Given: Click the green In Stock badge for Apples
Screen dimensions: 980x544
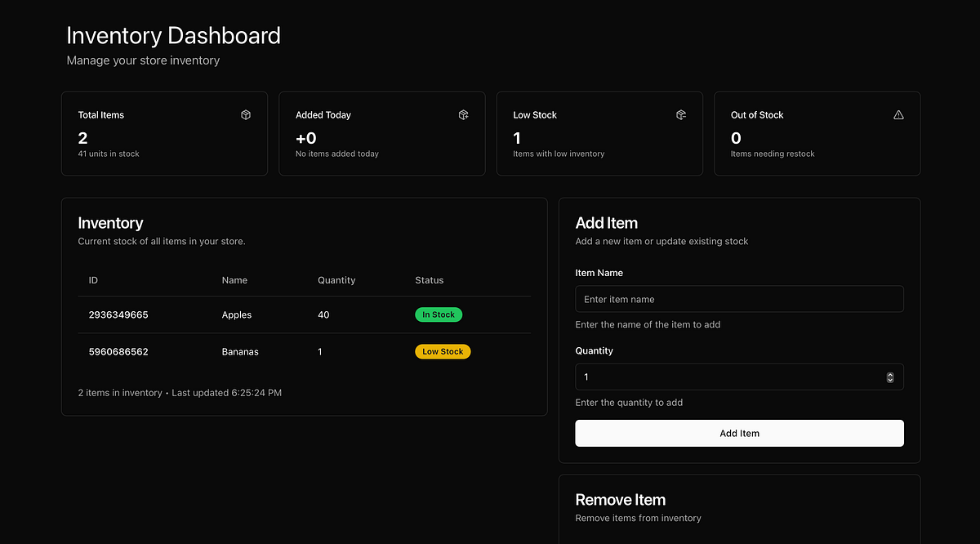Looking at the screenshot, I should click(439, 314).
